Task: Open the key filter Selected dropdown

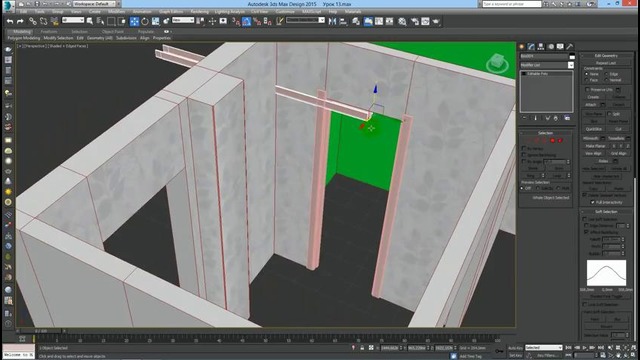Action: coord(543,348)
